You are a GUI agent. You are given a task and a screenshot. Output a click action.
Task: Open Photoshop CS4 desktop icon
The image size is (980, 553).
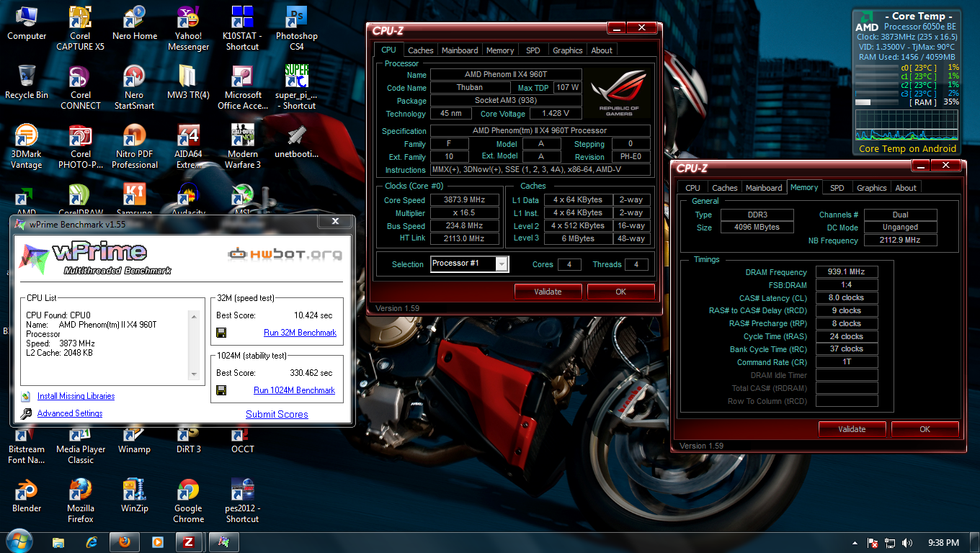pyautogui.click(x=296, y=28)
